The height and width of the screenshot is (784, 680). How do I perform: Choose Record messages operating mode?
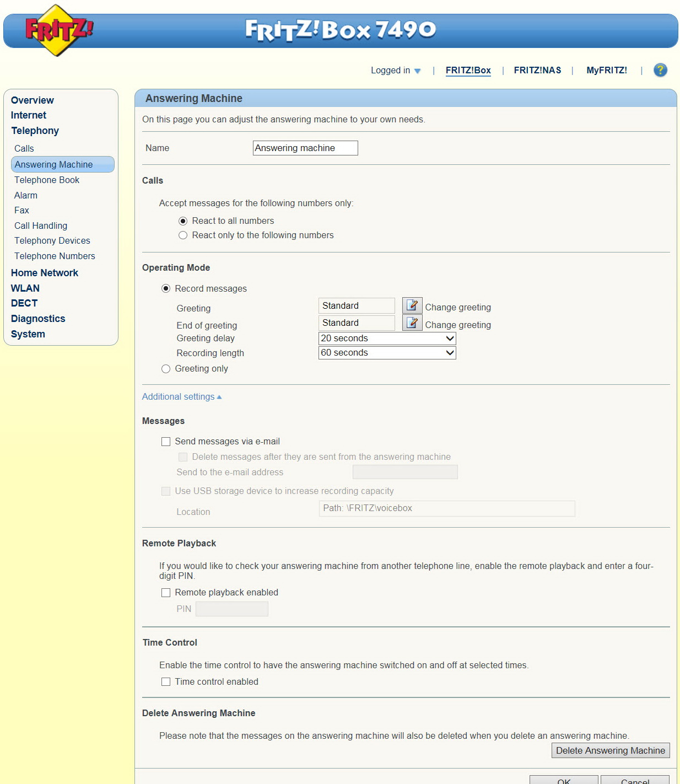[166, 288]
